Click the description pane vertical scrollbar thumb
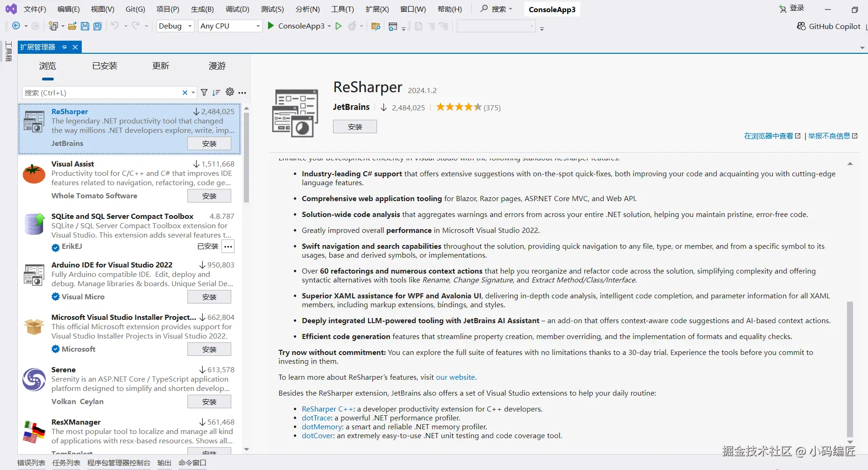868x470 pixels. 850,369
